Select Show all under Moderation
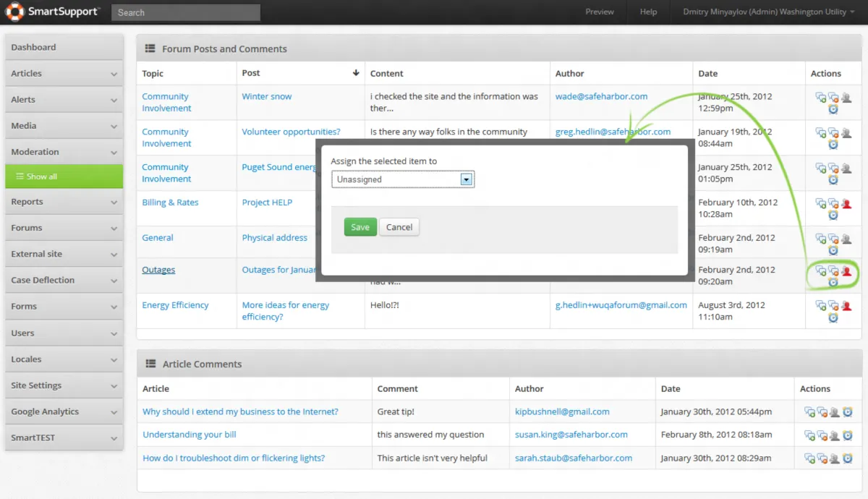The height and width of the screenshot is (499, 868). (x=64, y=176)
